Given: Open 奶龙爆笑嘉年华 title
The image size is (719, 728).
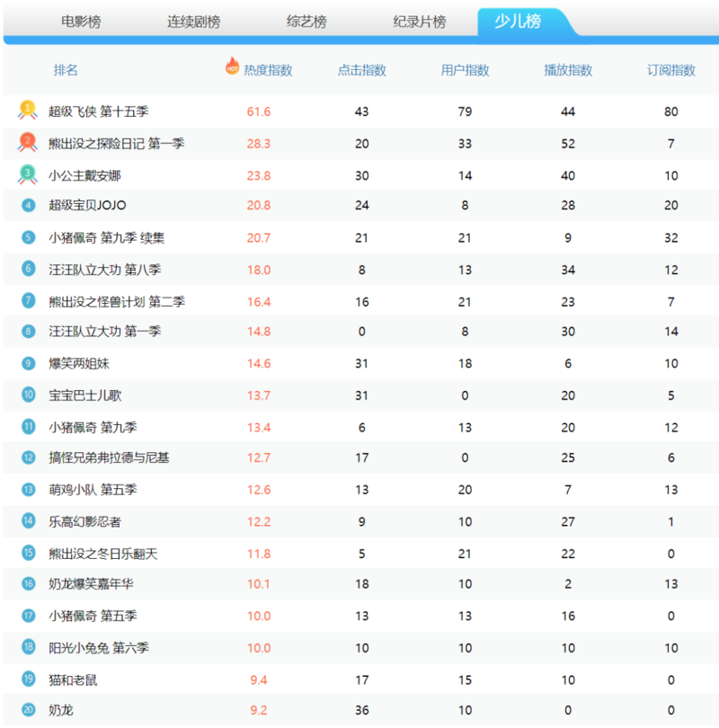Looking at the screenshot, I should [91, 583].
